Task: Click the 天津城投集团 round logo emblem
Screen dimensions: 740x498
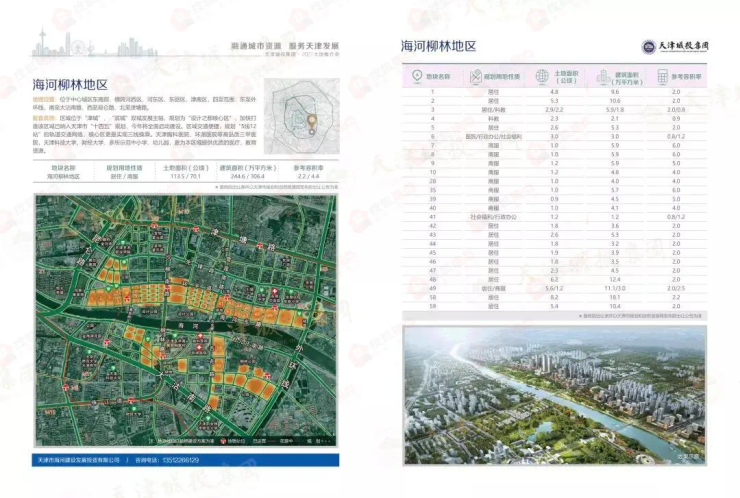Action: click(648, 46)
